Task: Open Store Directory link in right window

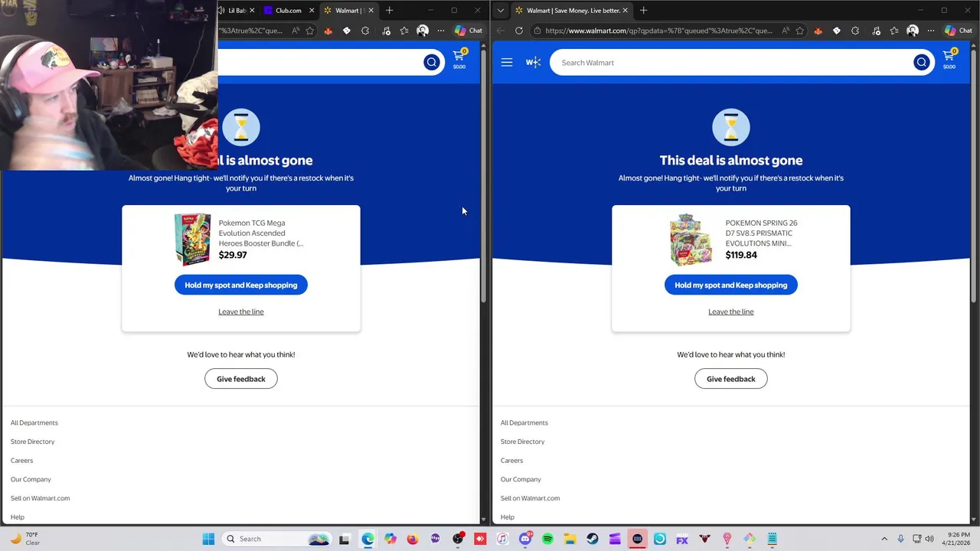Action: tap(523, 442)
